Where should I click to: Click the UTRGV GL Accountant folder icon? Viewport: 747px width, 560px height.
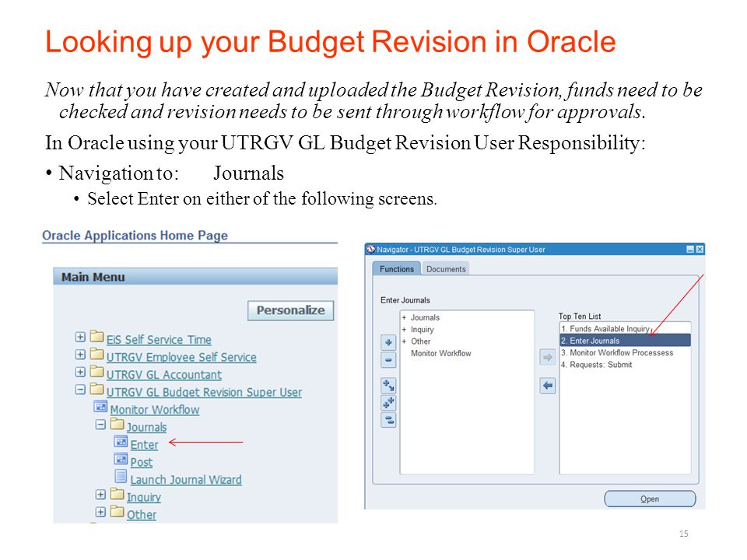click(96, 372)
